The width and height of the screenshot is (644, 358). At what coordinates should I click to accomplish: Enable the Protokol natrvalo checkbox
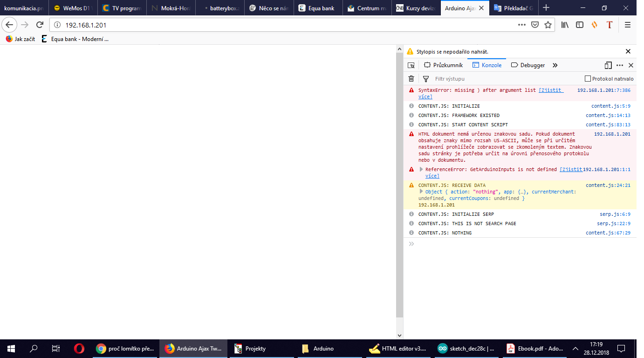[x=588, y=79]
